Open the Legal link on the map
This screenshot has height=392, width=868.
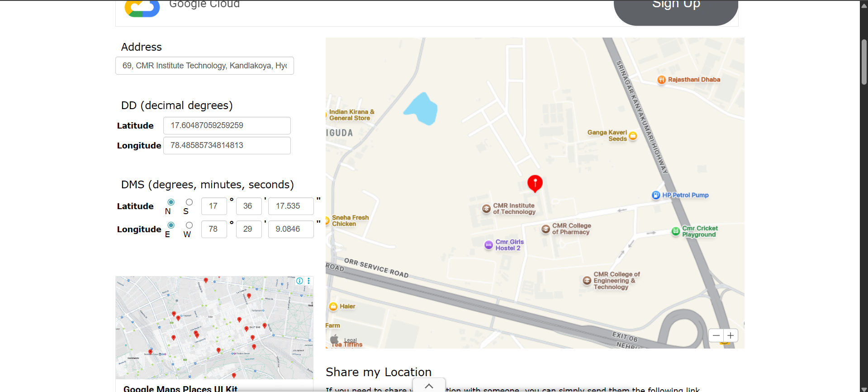pos(351,340)
